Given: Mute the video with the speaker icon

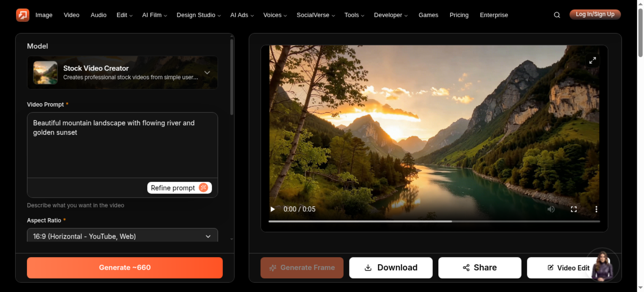Looking at the screenshot, I should click(551, 209).
